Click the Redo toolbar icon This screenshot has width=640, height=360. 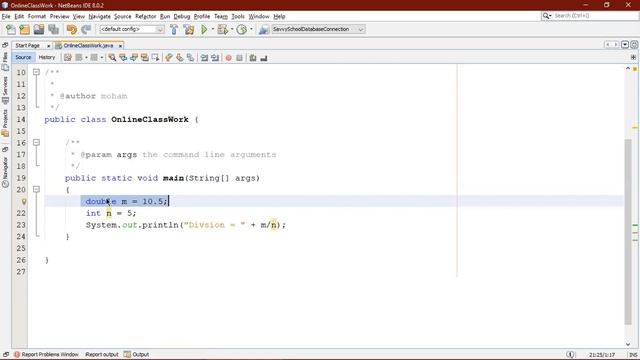coord(86,29)
